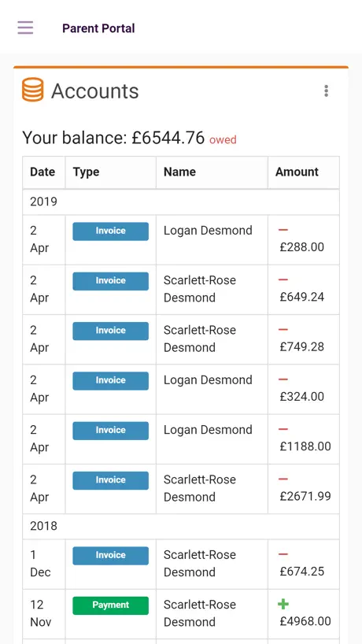Click the red minus icon above £288.00
Viewport: 362px width, 644px height.
click(283, 230)
